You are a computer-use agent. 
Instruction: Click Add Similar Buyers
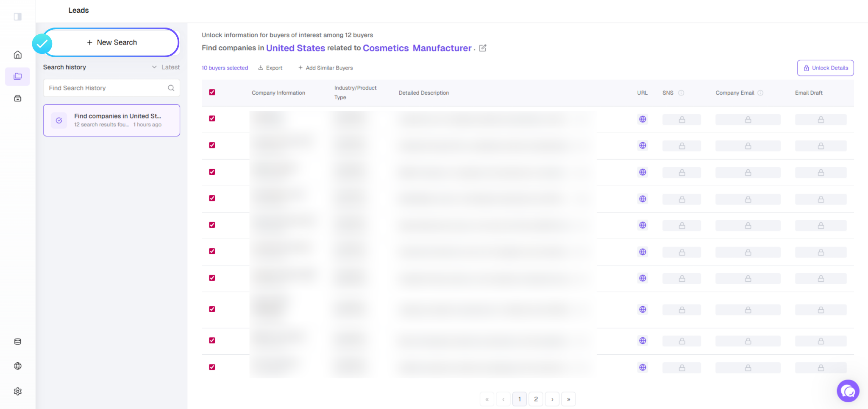(325, 68)
